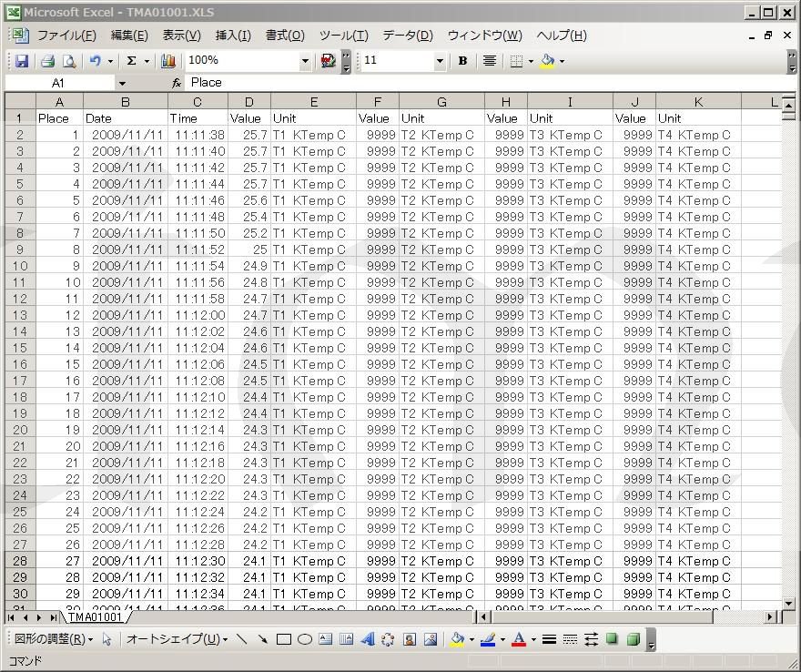Pick the Arrow drawing tool

coord(263,639)
